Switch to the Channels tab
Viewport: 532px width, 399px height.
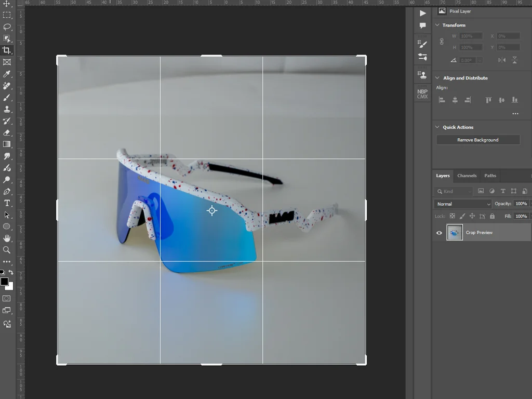(467, 176)
